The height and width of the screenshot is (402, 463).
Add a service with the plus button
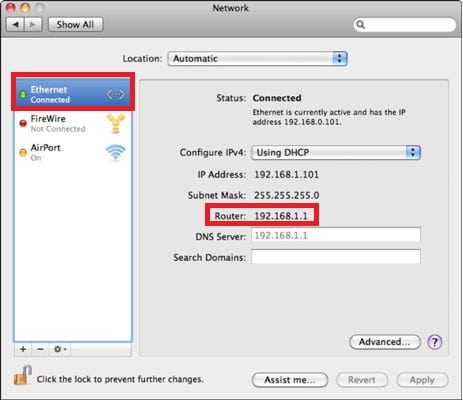[23, 349]
